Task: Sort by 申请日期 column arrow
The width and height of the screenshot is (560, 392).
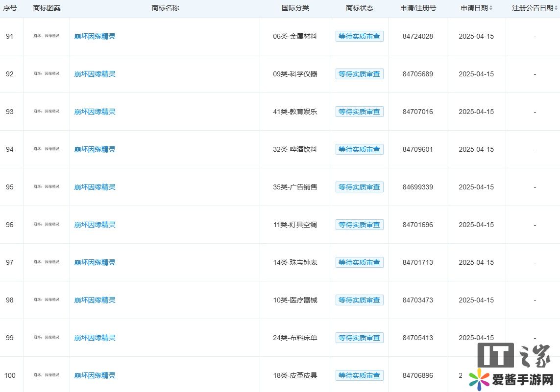Action: click(491, 8)
